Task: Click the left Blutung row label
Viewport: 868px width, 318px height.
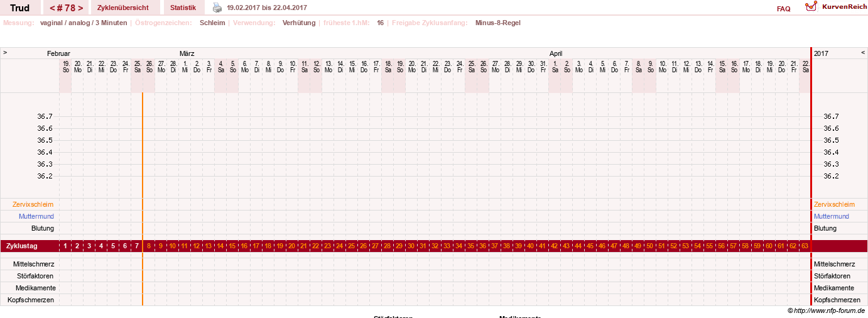Action: (43, 228)
